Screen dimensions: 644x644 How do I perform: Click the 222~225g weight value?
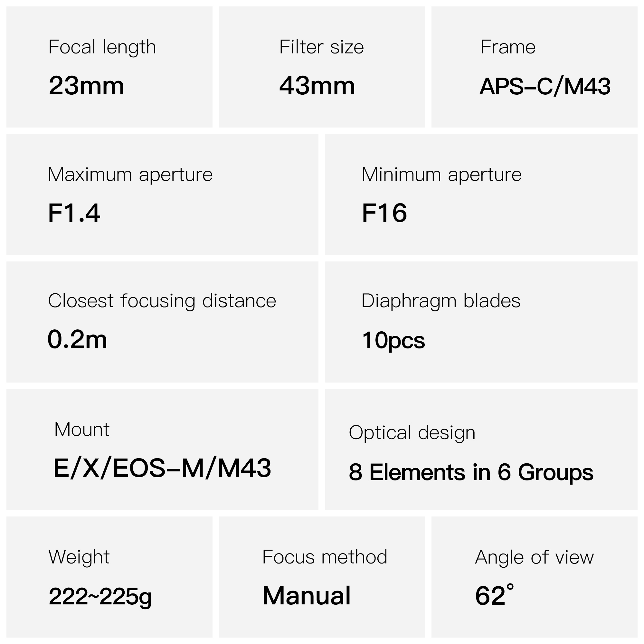click(100, 596)
